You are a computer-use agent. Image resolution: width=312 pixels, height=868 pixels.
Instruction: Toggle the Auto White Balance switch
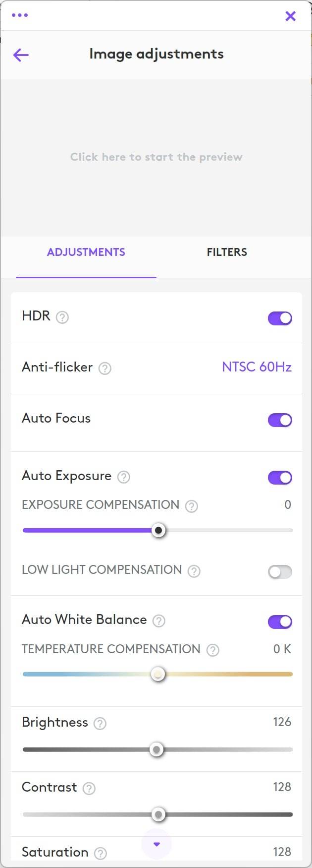point(280,621)
